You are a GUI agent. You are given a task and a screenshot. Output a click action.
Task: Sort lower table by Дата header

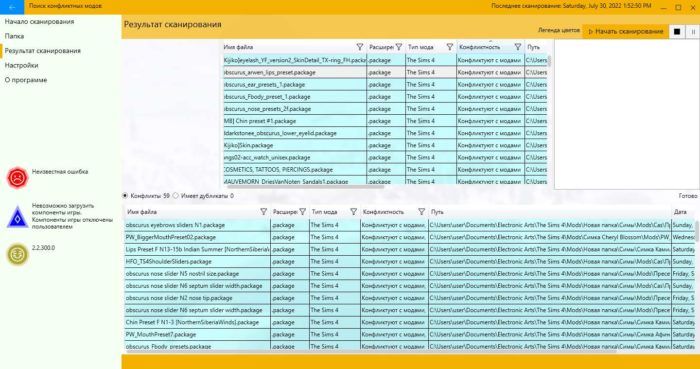[680, 212]
